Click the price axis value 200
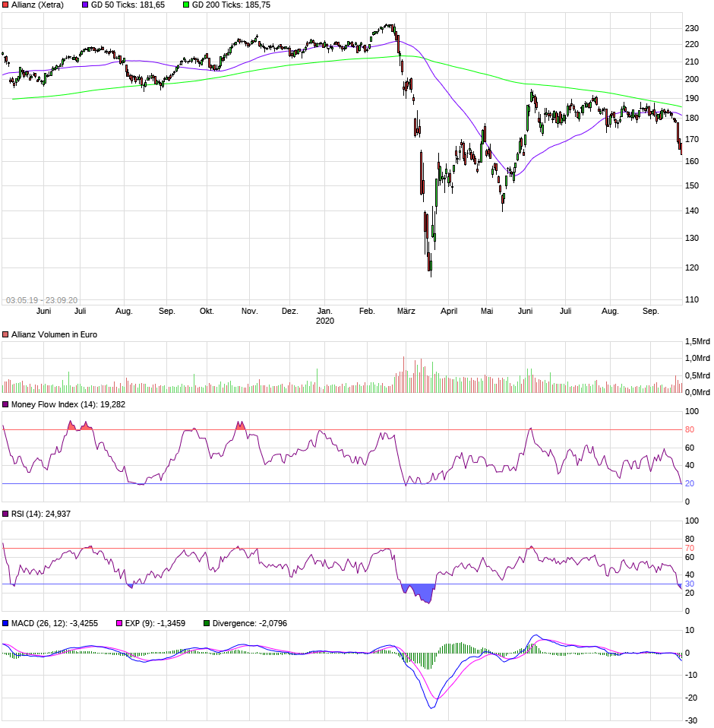The image size is (714, 728). pyautogui.click(x=692, y=79)
